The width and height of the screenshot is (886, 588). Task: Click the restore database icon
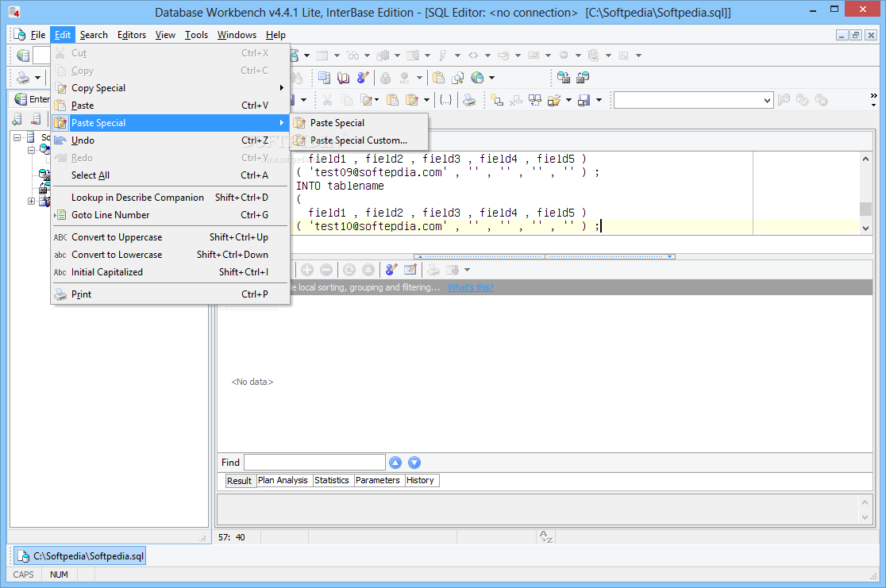point(583,78)
